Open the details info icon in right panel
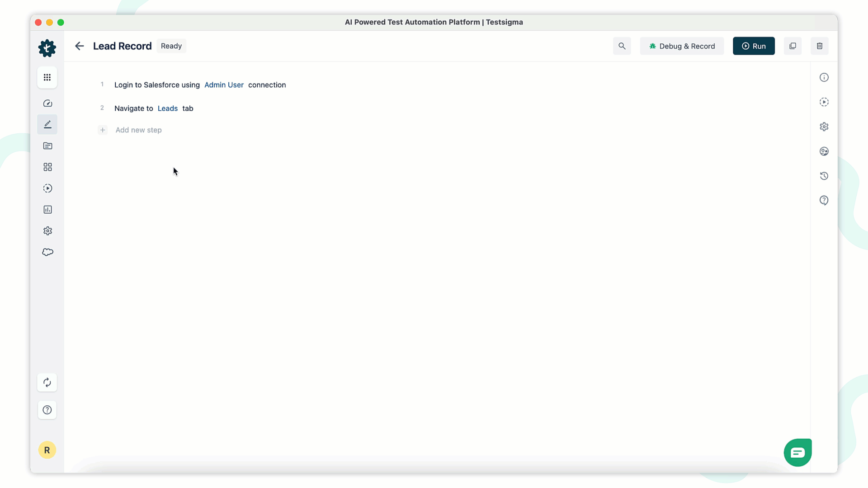Screen dimensions: 868x488 (x=824, y=77)
